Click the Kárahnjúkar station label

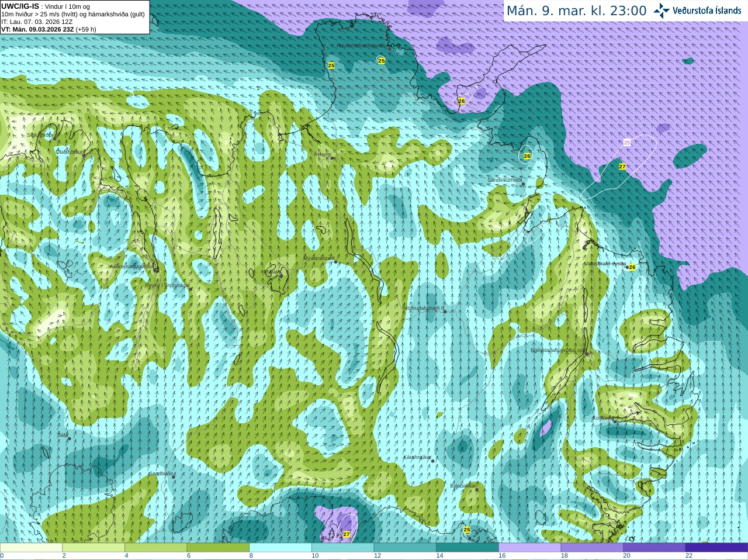point(417,457)
